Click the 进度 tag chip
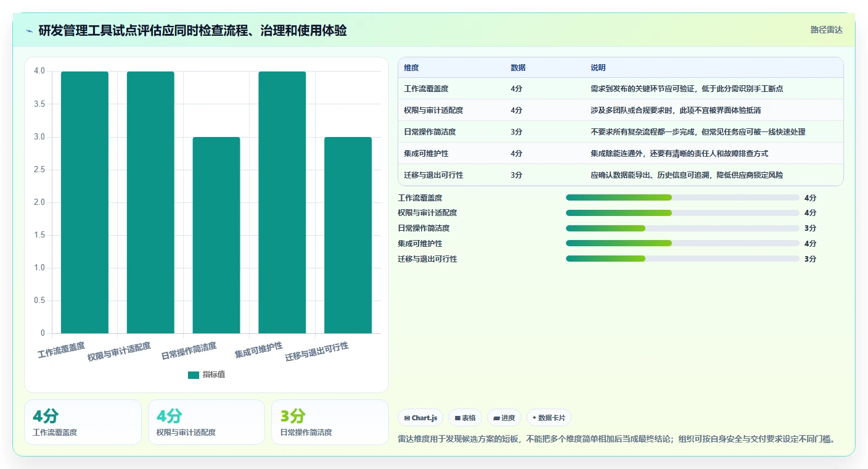The height and width of the screenshot is (469, 868). pos(504,418)
